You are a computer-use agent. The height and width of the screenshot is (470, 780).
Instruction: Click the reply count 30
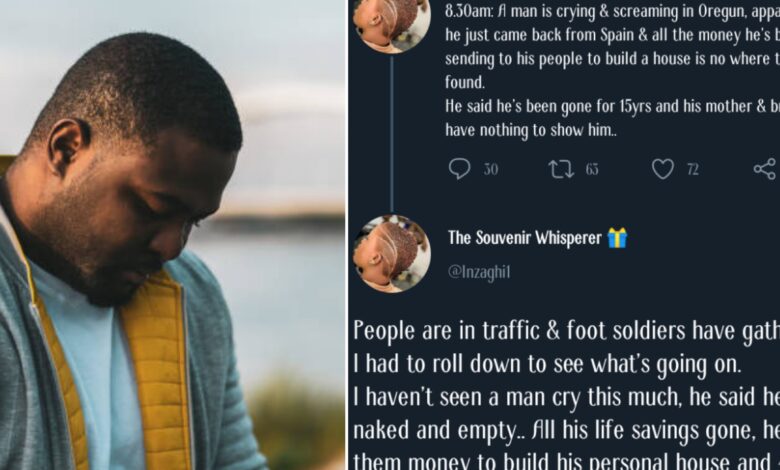click(491, 170)
